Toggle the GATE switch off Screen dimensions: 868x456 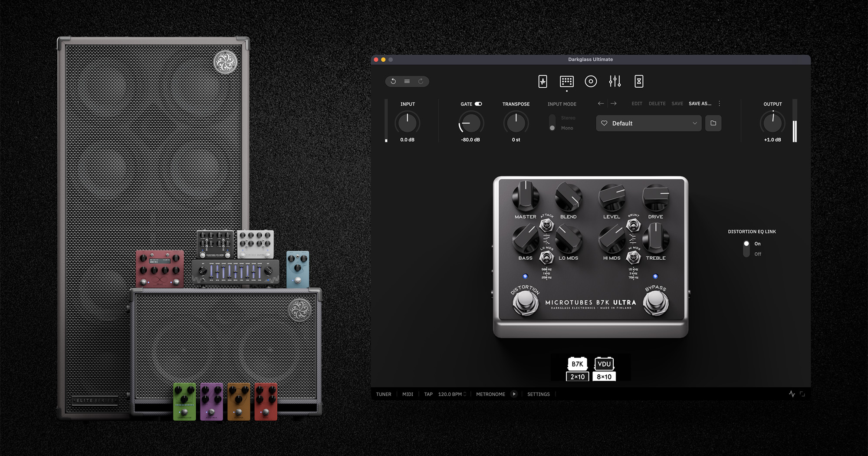(x=478, y=104)
